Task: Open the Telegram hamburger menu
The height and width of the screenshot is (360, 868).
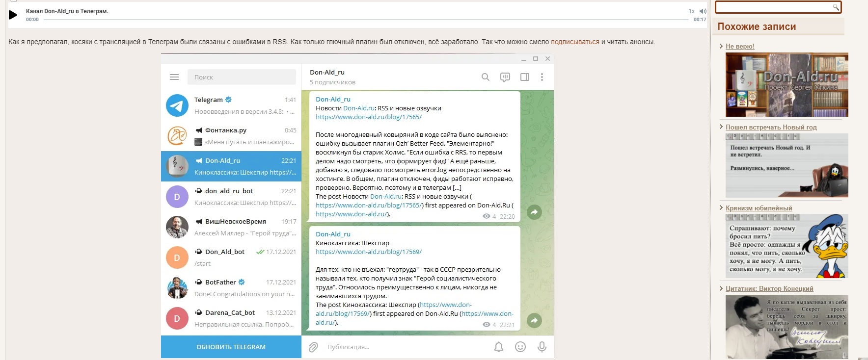Action: 174,77
